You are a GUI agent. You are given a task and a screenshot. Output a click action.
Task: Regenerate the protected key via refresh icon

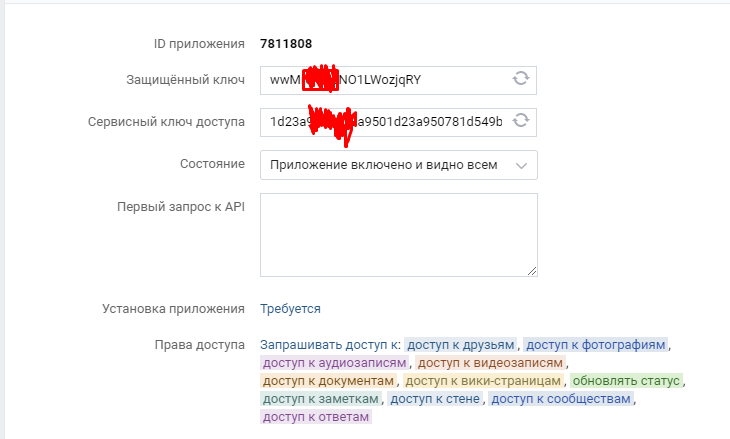click(520, 79)
